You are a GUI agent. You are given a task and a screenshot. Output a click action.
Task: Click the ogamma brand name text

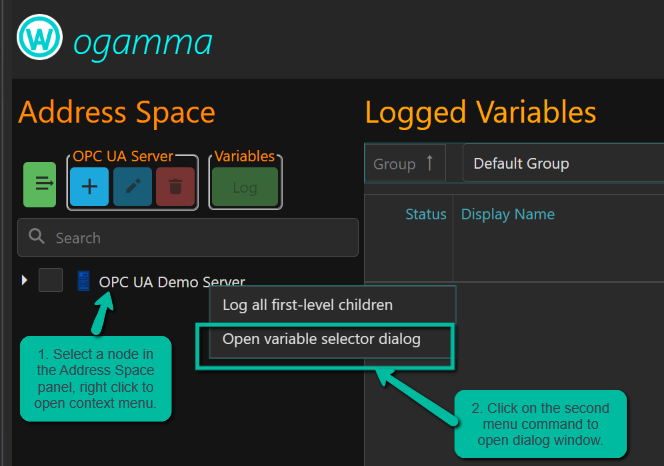[142, 41]
